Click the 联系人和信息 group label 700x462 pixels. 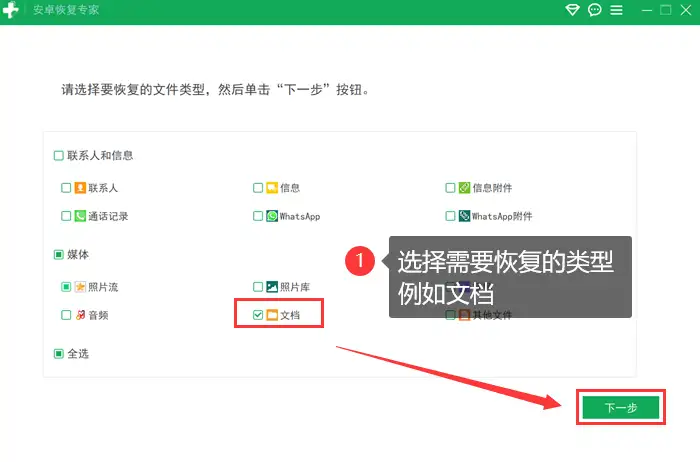100,155
